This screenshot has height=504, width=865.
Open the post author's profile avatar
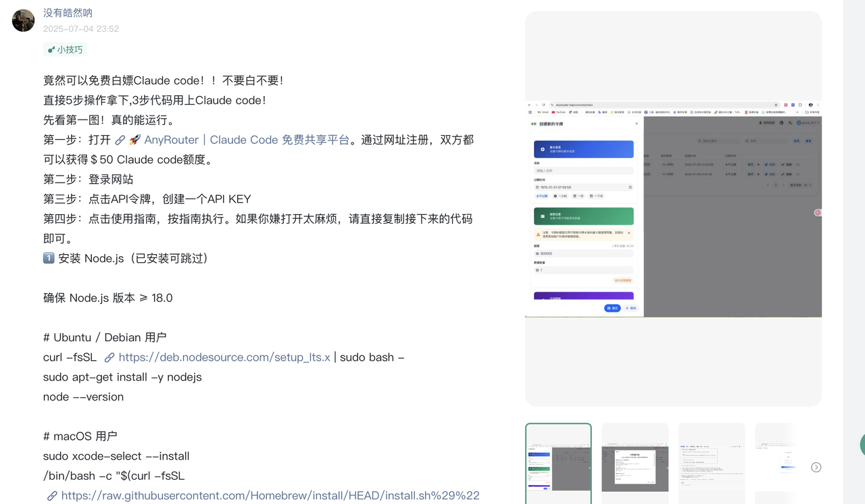[x=23, y=20]
